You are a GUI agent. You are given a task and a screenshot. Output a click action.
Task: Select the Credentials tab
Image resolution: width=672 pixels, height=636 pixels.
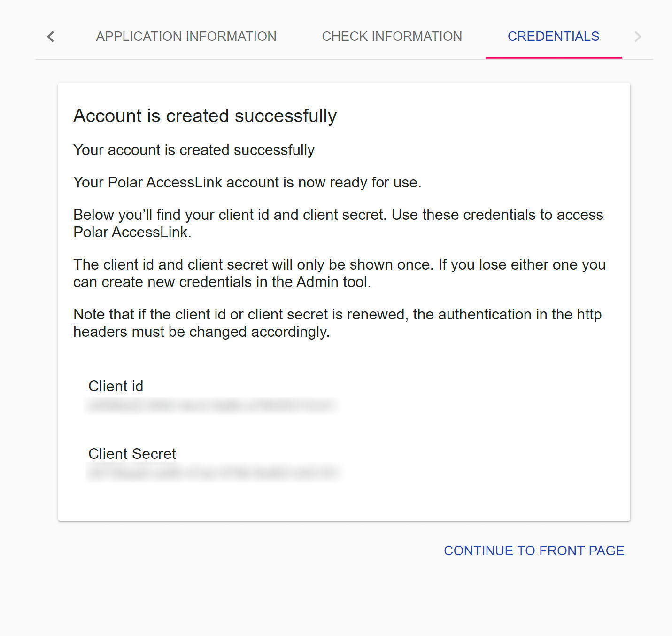[554, 37]
